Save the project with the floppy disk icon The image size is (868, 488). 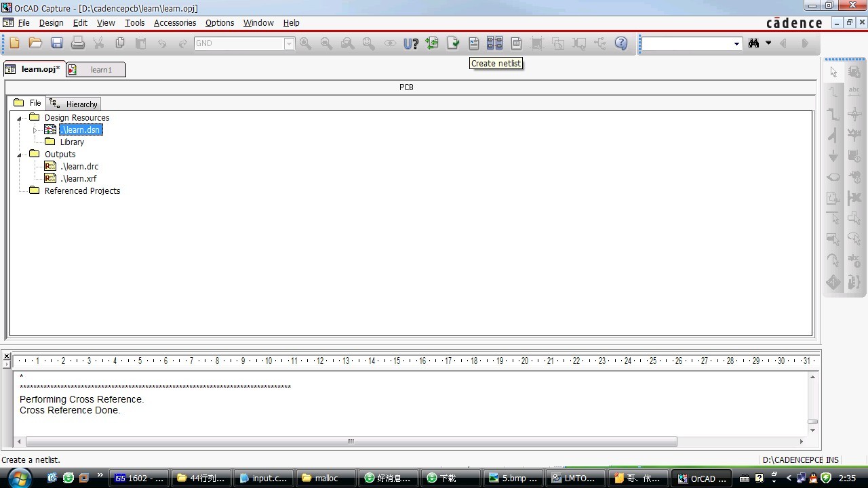tap(57, 43)
